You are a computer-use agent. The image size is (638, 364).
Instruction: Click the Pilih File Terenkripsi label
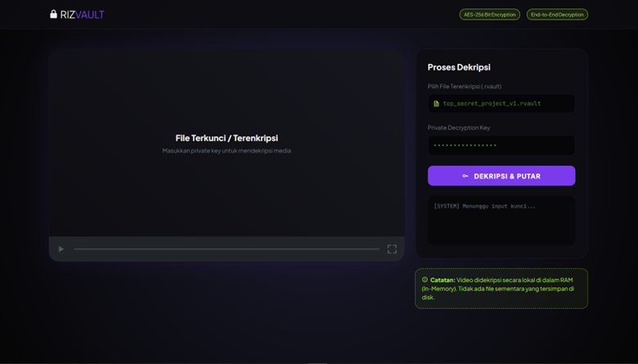tap(465, 86)
